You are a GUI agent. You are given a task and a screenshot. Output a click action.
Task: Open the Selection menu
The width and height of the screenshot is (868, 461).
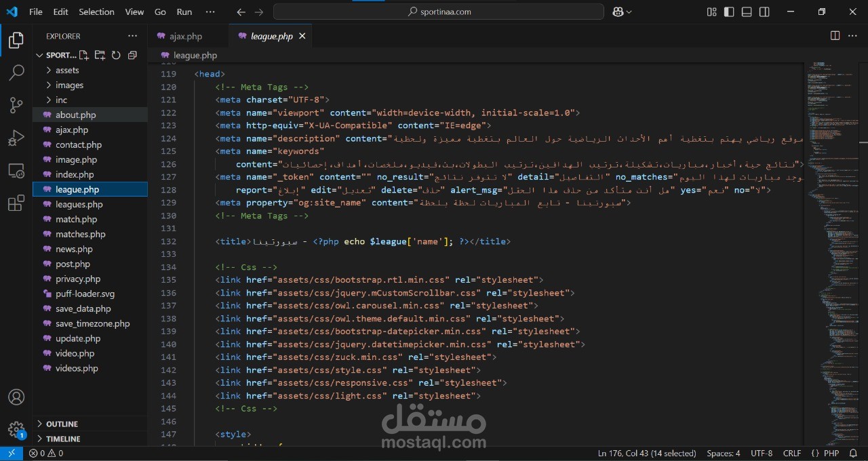coord(96,12)
